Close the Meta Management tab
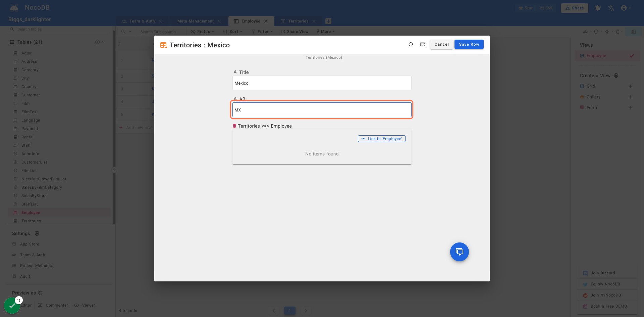644x317 pixels. [219, 21]
